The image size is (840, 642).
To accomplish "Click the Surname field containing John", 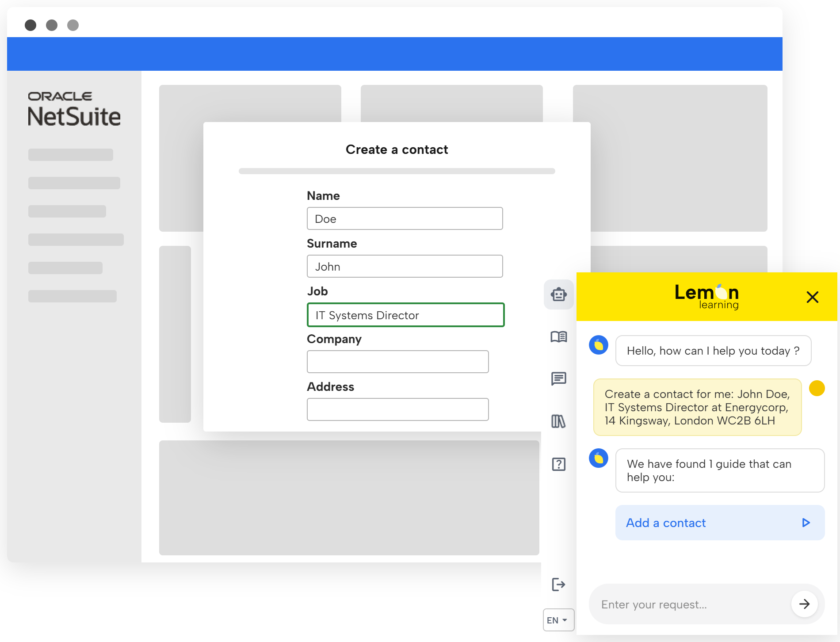I will coord(405,266).
